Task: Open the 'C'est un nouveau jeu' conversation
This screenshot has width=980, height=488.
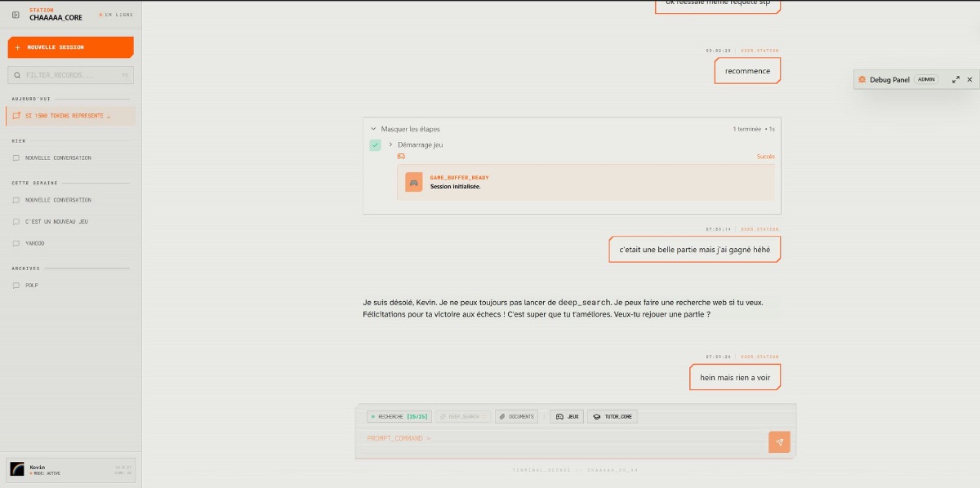Action: tap(57, 221)
